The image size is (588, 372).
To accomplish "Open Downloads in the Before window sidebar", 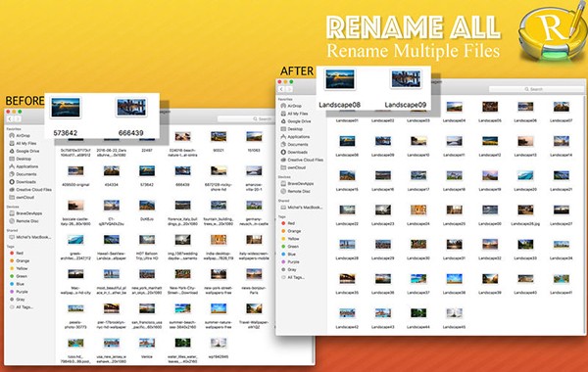I will [x=23, y=182].
